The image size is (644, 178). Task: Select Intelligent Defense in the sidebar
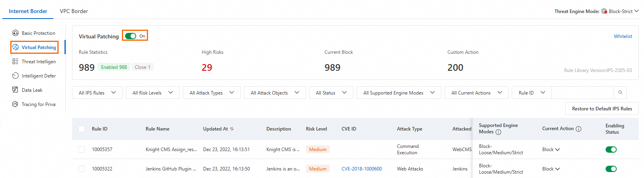click(x=39, y=76)
